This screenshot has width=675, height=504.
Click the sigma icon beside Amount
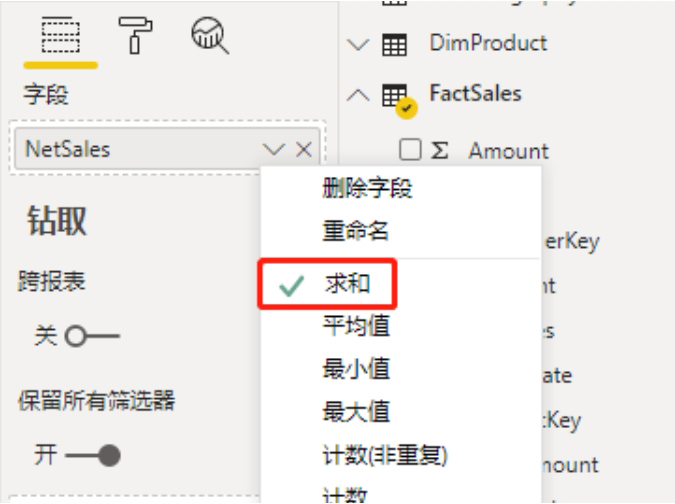pyautogui.click(x=440, y=151)
